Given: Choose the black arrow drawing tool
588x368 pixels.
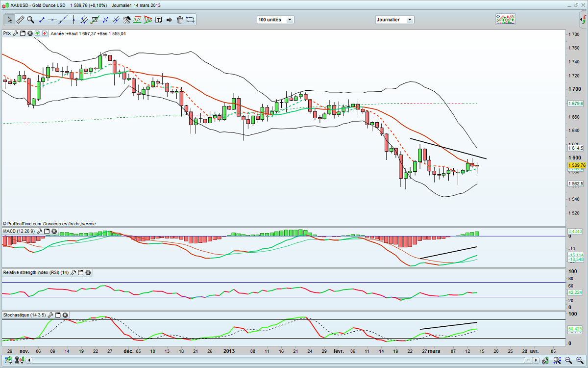Looking at the screenshot, I should [169, 20].
